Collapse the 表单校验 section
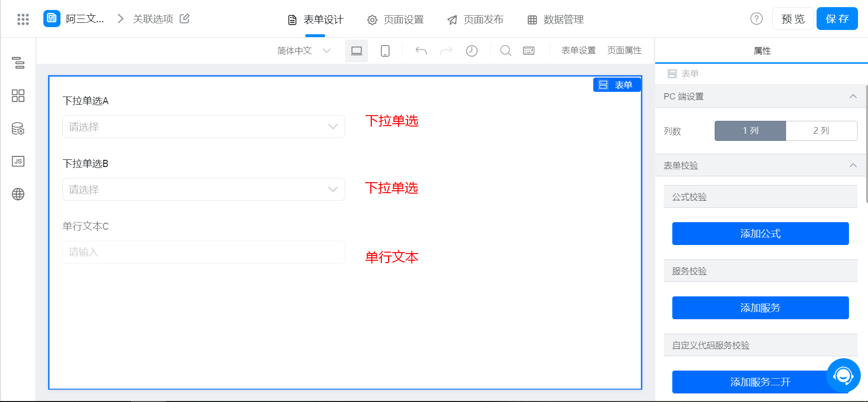Screen dimensions: 868x402 [x=853, y=166]
